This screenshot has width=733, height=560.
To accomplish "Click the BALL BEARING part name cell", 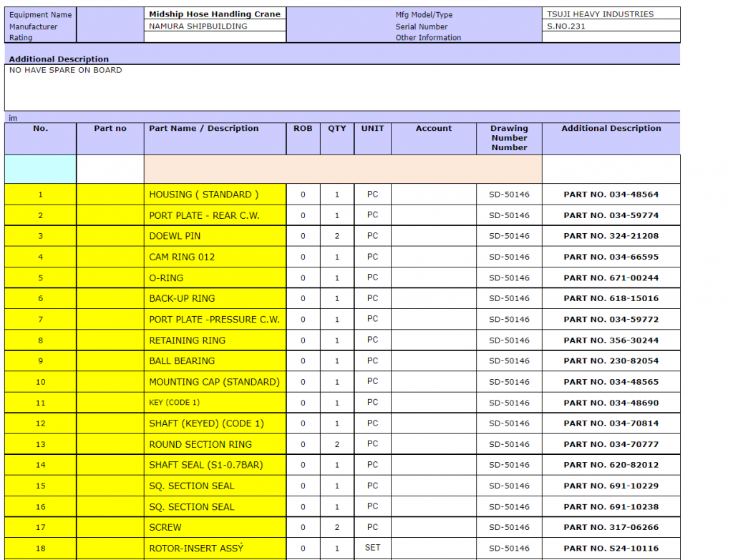I will coord(215,361).
